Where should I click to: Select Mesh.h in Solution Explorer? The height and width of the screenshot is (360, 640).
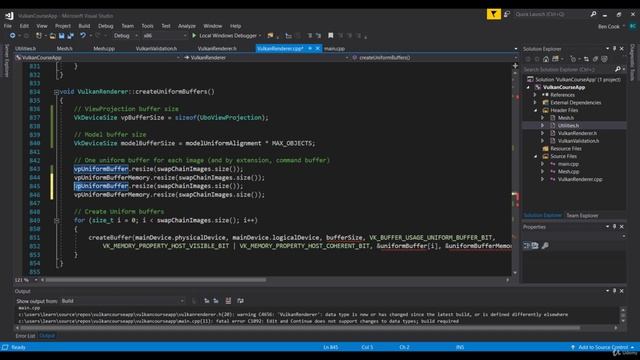pyautogui.click(x=566, y=118)
